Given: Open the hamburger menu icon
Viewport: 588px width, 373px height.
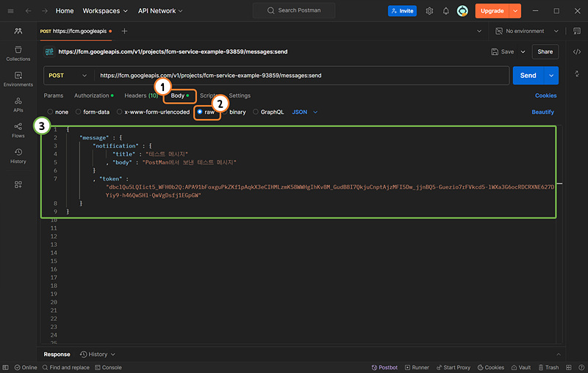Looking at the screenshot, I should coord(10,11).
